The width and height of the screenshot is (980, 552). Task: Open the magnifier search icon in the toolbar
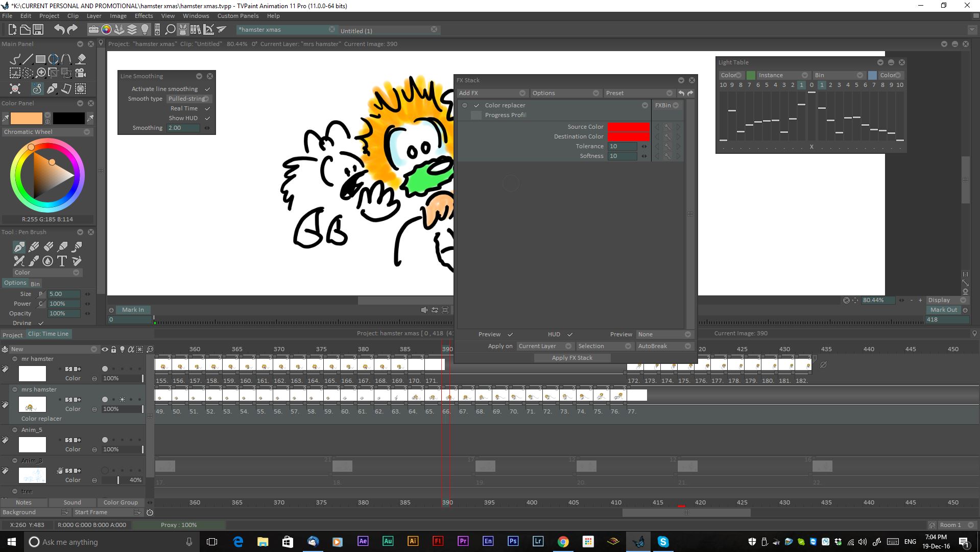170,30
